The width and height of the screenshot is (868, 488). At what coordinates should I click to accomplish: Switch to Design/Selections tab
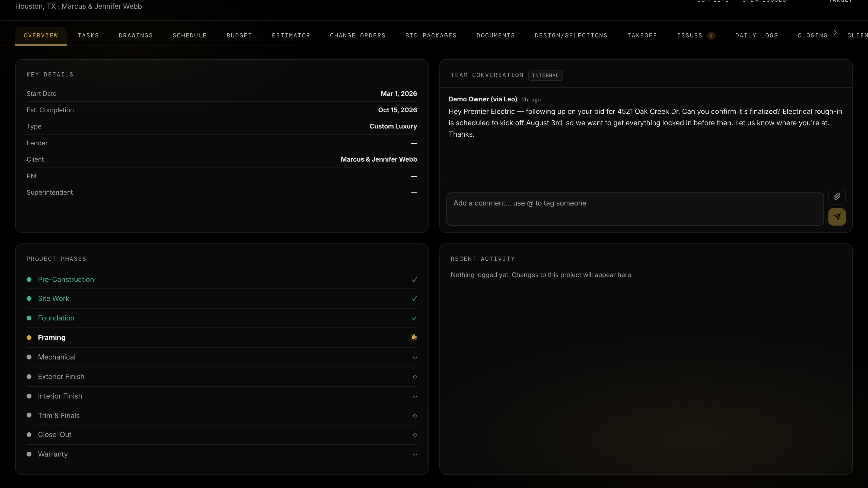click(571, 36)
